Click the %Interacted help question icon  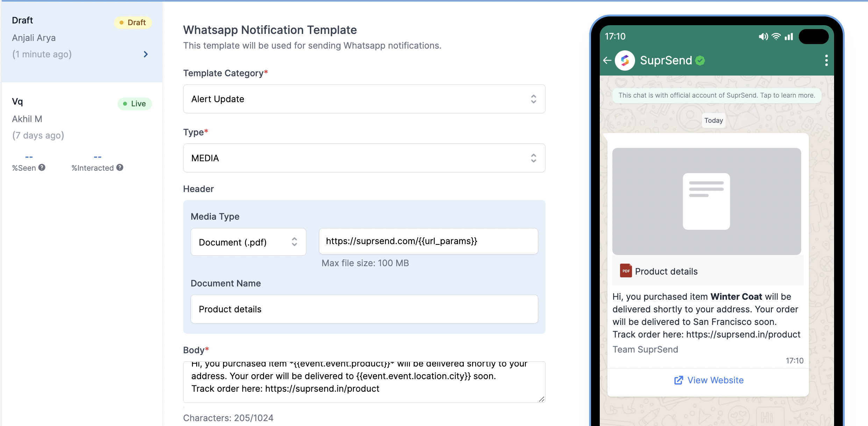[x=120, y=168]
